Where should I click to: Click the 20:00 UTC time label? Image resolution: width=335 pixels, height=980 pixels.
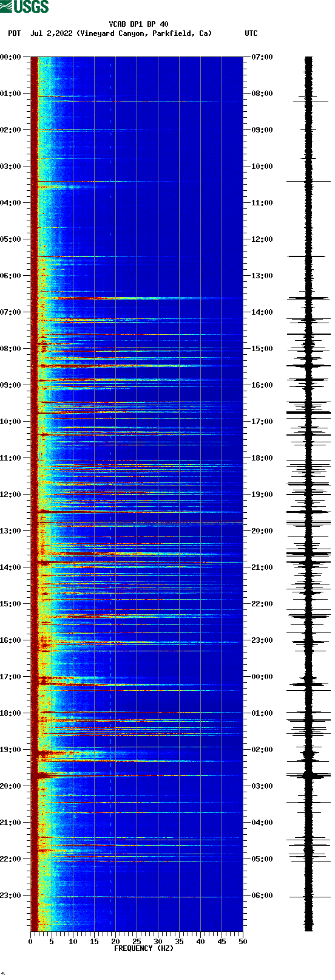262,531
